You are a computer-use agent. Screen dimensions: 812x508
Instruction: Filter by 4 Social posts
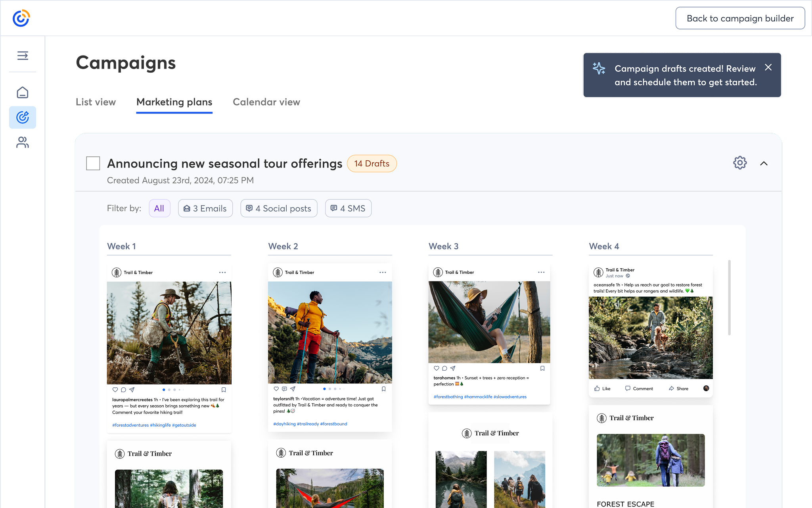pos(279,208)
